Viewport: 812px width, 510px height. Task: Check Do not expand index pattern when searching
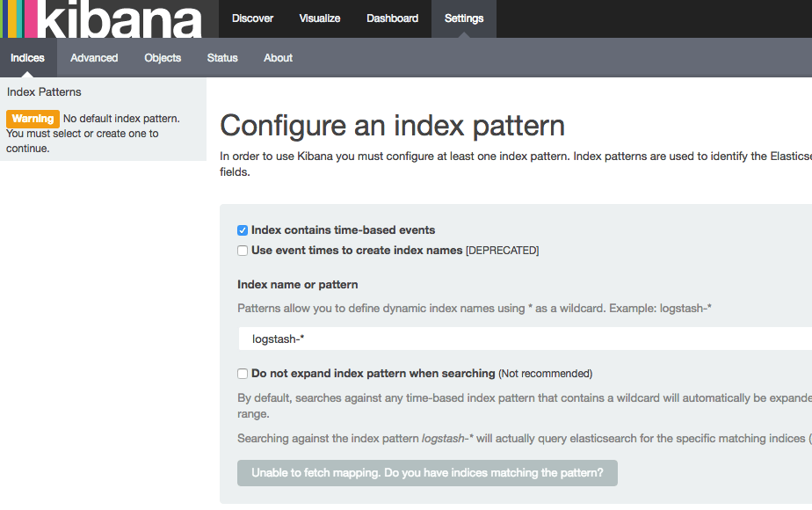(x=243, y=374)
